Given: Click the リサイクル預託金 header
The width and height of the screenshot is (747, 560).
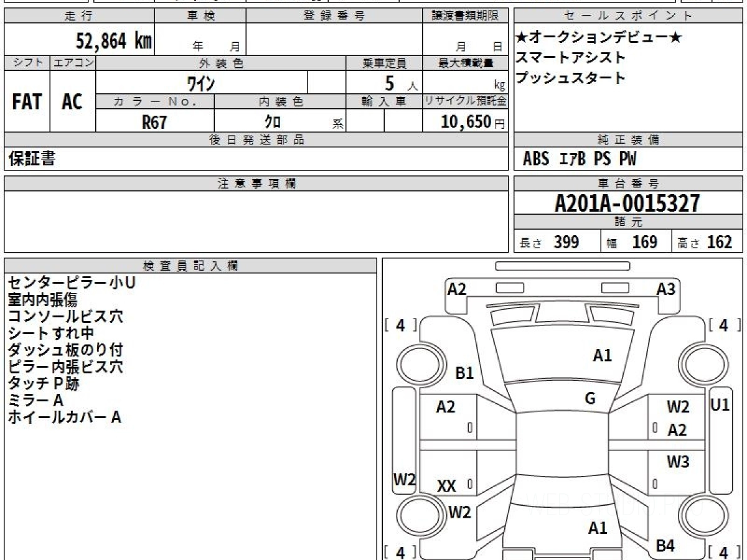Looking at the screenshot, I should (466, 101).
